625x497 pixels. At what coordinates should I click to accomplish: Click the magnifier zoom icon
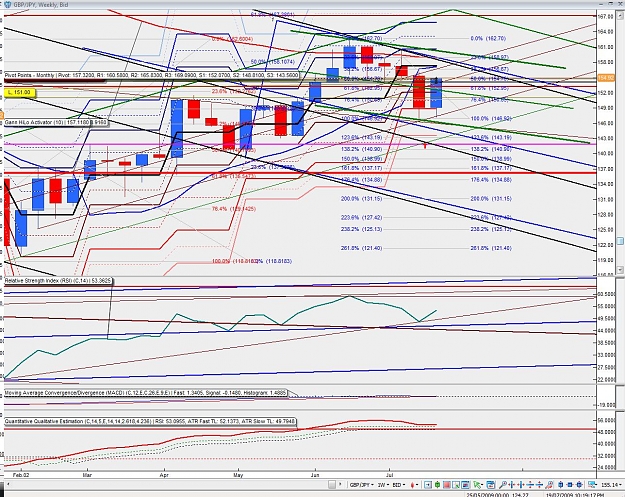coord(503,485)
